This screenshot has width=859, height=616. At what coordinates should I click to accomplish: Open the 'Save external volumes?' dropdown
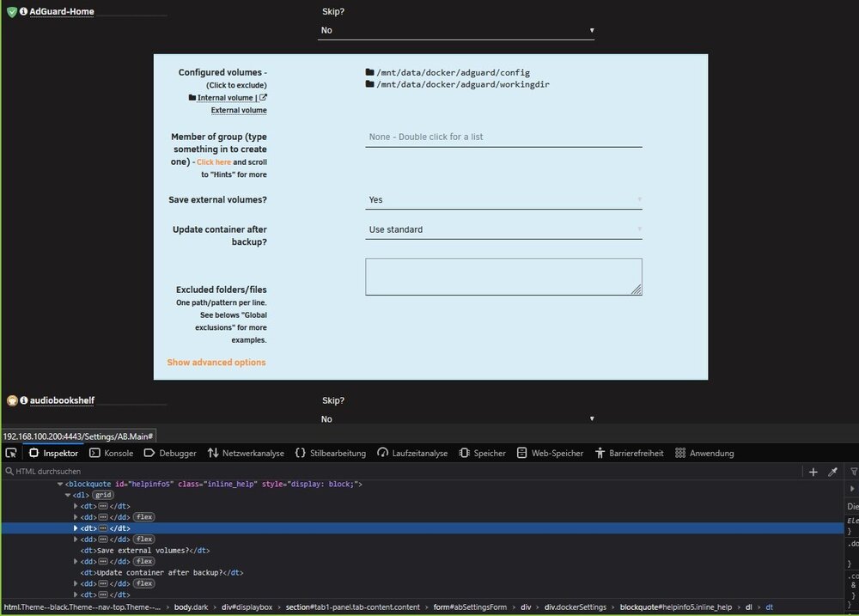point(503,200)
